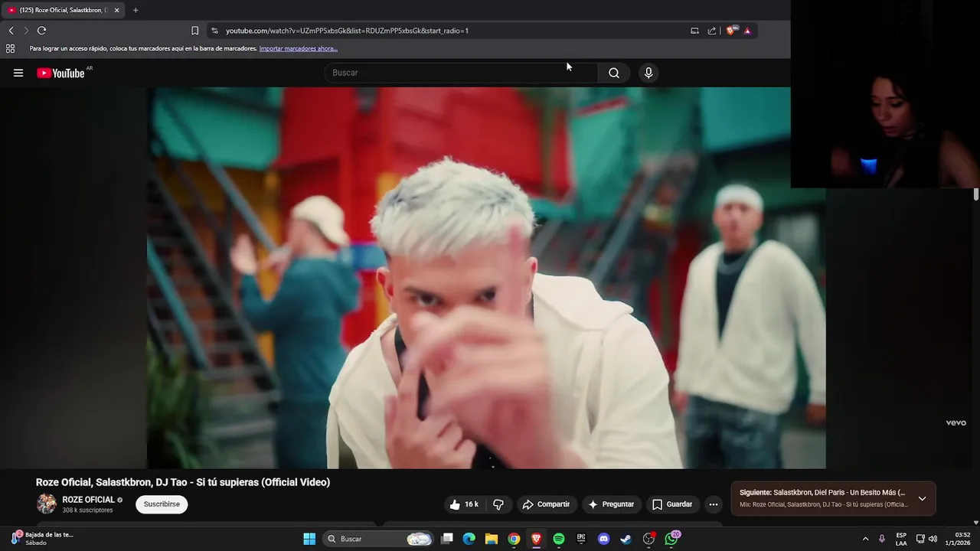Open the Windows Start menu

click(x=309, y=539)
